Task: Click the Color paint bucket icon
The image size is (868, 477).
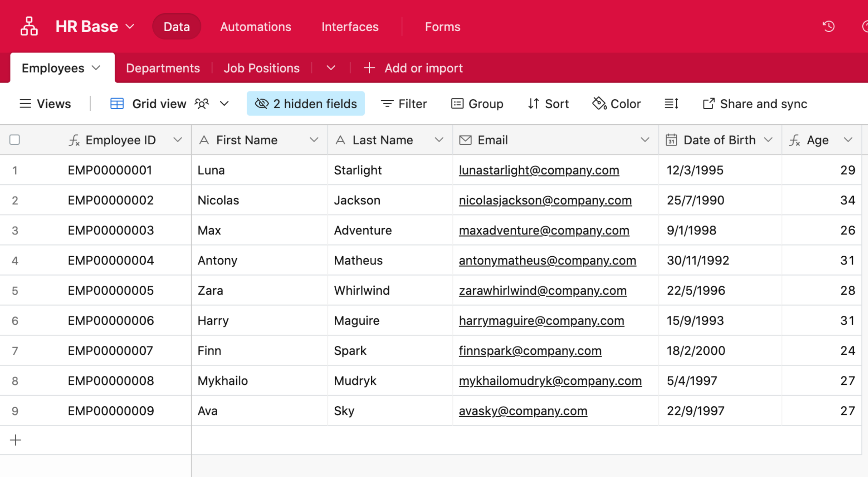Action: coord(599,104)
